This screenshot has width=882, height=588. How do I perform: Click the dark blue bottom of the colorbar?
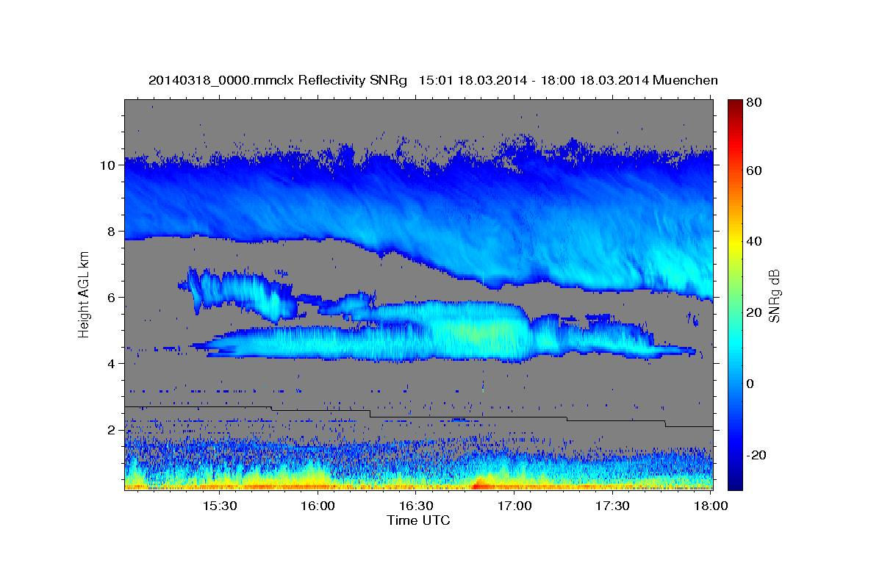[735, 484]
